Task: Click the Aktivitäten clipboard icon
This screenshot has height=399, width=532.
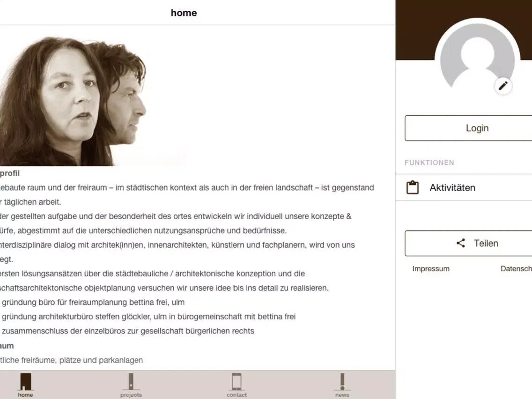Action: coord(413,188)
